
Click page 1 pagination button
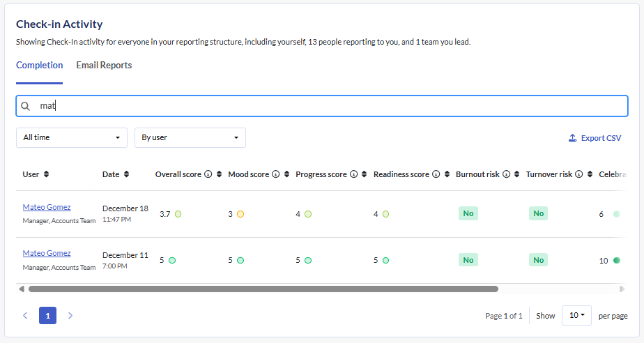click(48, 316)
